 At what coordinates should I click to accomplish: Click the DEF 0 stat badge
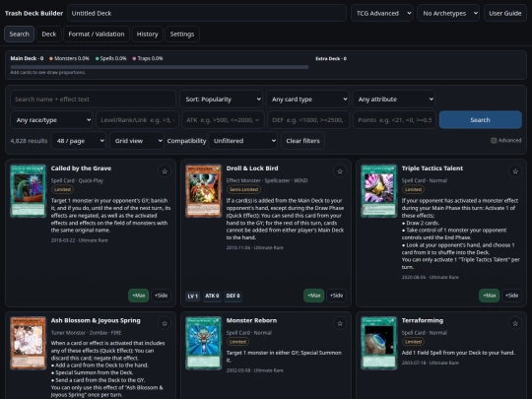[x=233, y=296]
